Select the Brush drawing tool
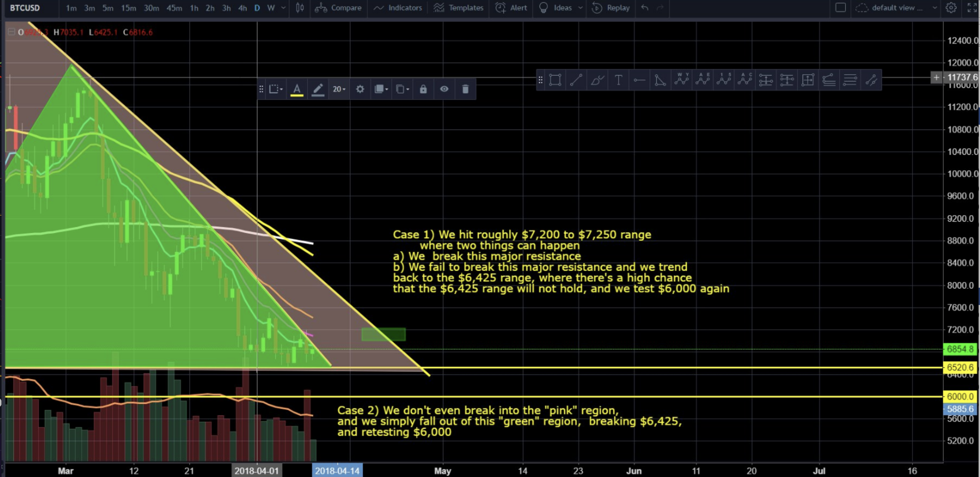The width and height of the screenshot is (980, 477). tap(597, 80)
